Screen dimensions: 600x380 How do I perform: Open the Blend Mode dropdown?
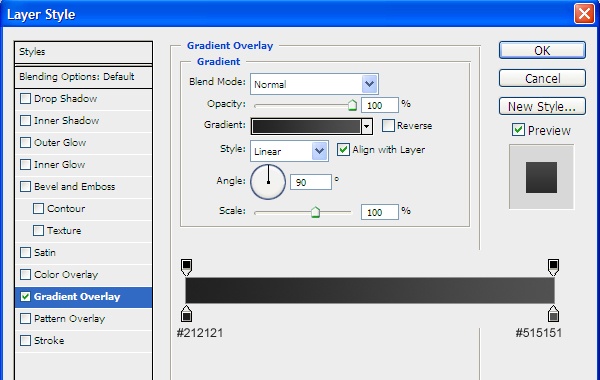369,84
